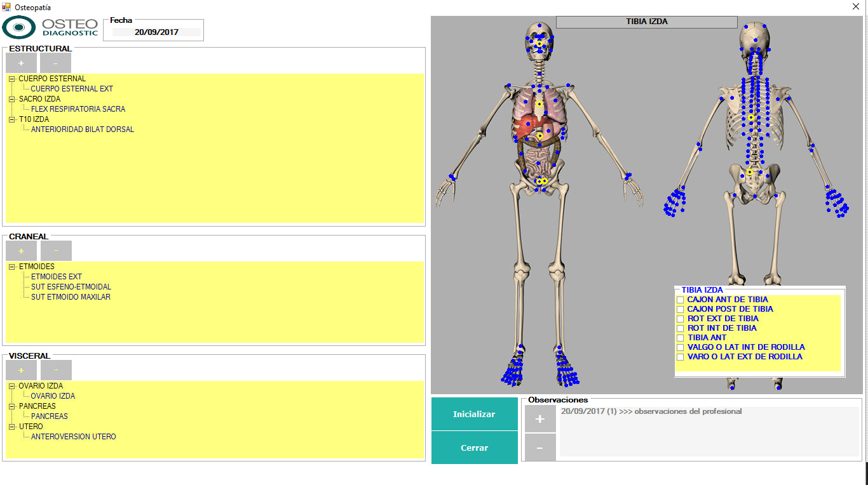Remove an observation with the minus button
868x485 pixels.
click(x=540, y=448)
